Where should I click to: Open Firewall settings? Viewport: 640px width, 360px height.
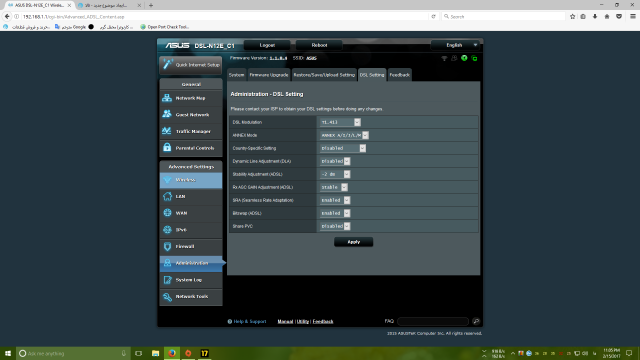click(191, 247)
